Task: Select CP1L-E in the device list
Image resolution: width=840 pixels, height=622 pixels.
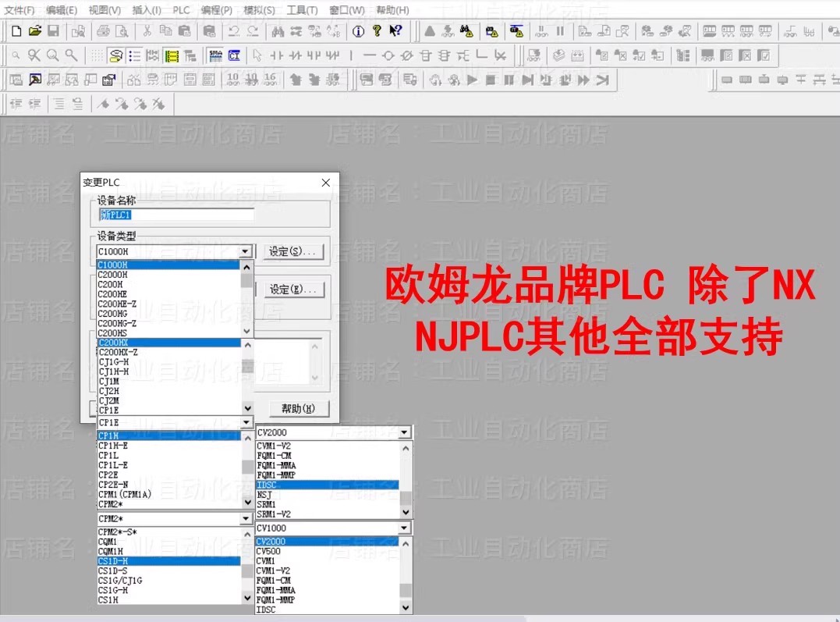Action: (x=168, y=465)
